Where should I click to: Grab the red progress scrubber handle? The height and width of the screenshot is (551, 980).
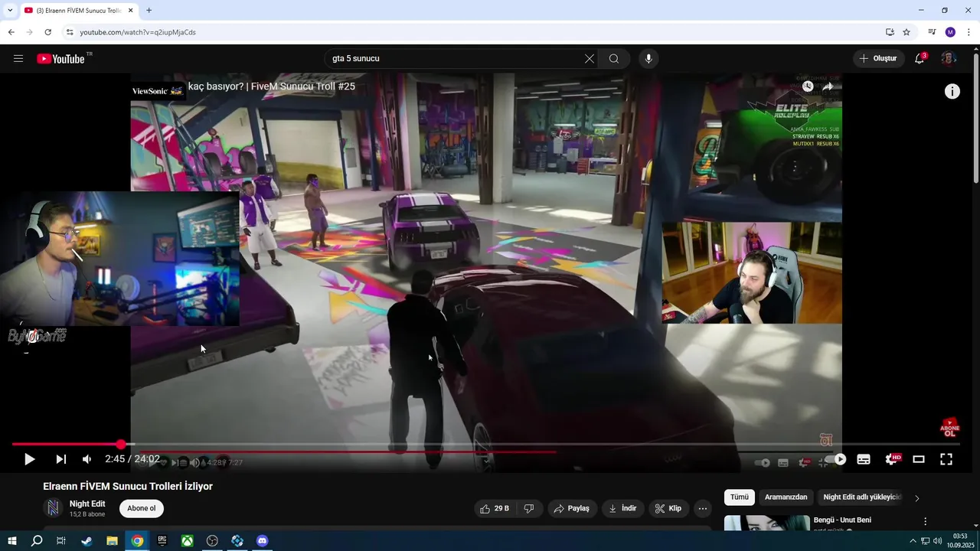[x=121, y=445]
